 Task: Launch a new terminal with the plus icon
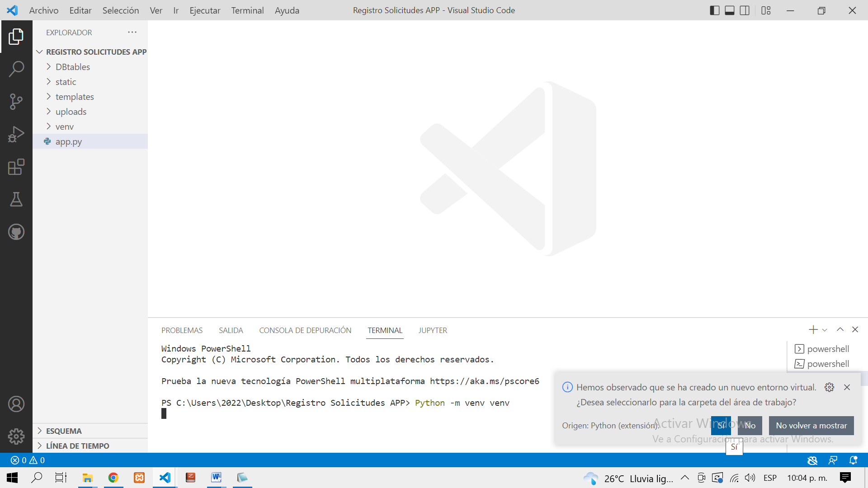point(812,330)
